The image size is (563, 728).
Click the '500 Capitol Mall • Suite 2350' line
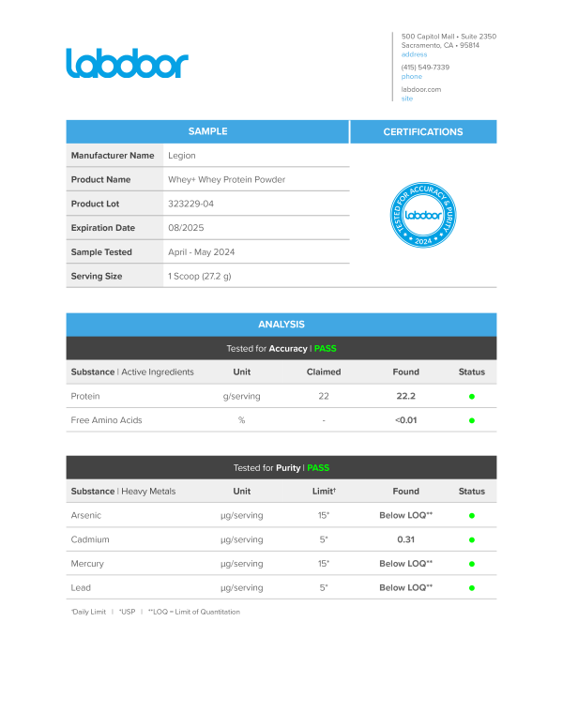(x=449, y=37)
